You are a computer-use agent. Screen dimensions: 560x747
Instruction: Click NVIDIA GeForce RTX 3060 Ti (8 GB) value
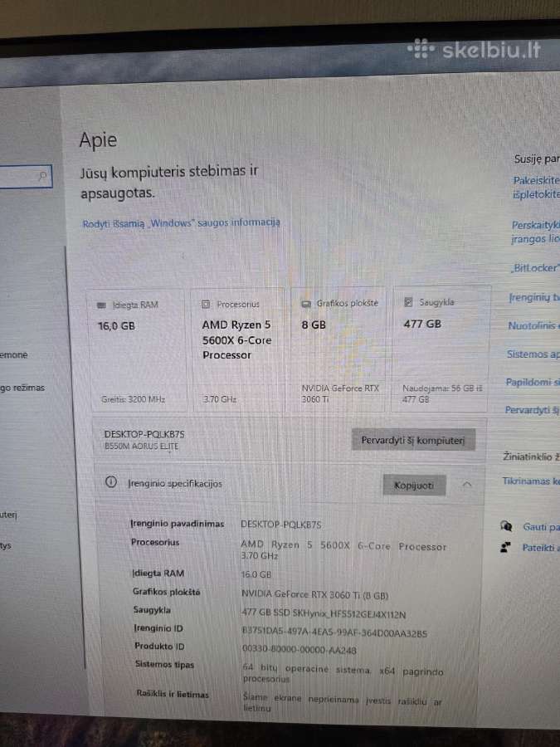pos(314,594)
